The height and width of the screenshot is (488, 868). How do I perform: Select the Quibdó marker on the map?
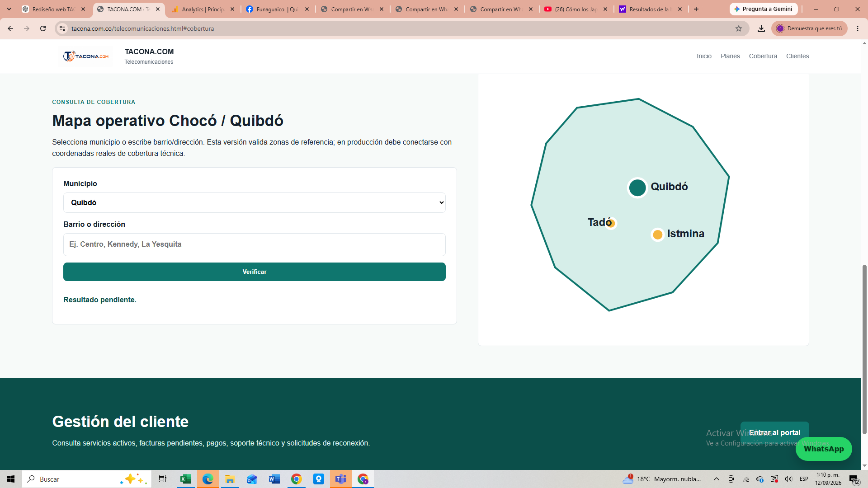(x=637, y=188)
